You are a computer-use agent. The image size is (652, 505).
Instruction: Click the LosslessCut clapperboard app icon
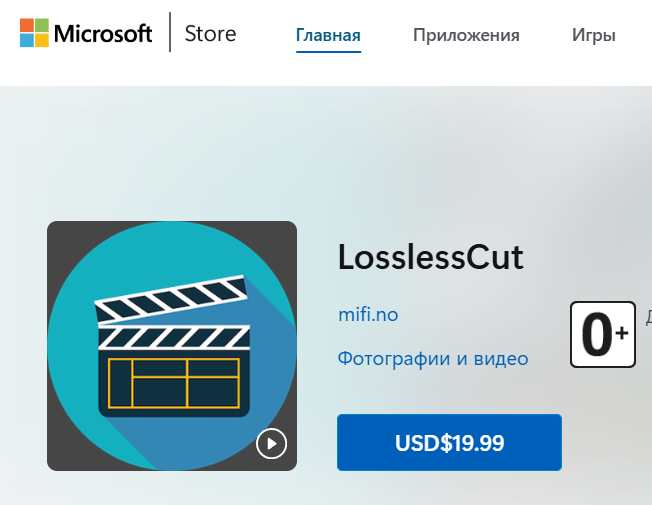[x=172, y=346]
